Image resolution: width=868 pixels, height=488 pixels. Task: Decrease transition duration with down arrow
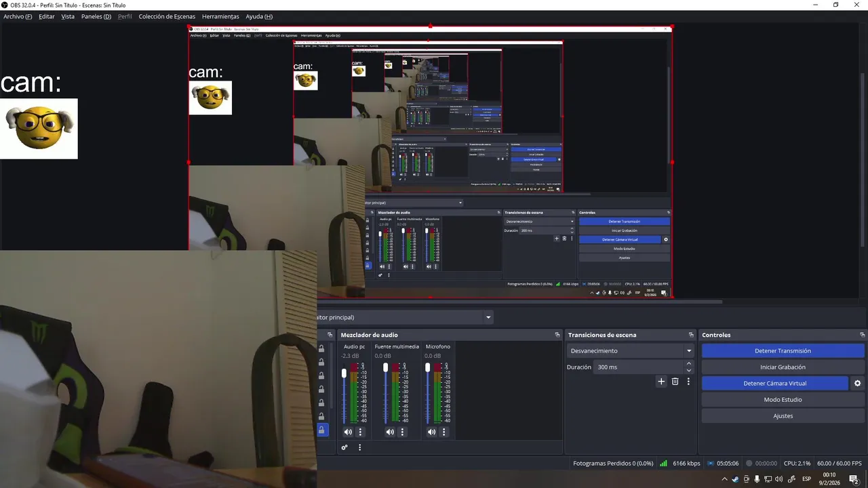689,370
